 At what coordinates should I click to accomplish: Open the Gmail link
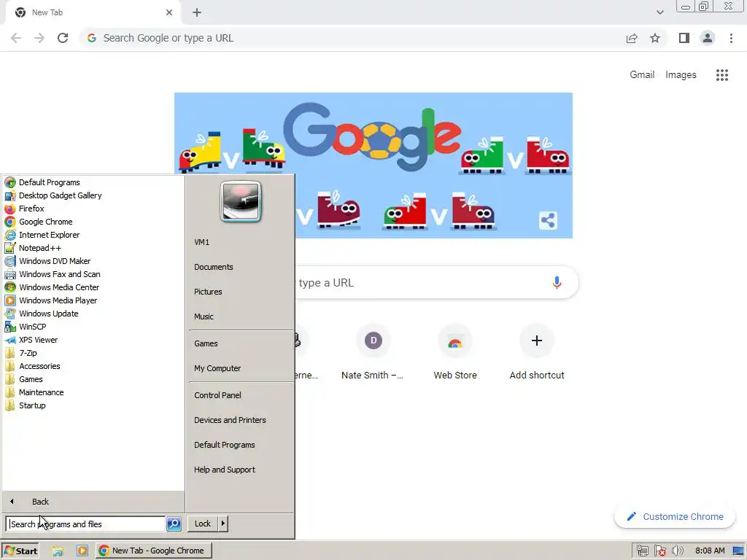[642, 75]
